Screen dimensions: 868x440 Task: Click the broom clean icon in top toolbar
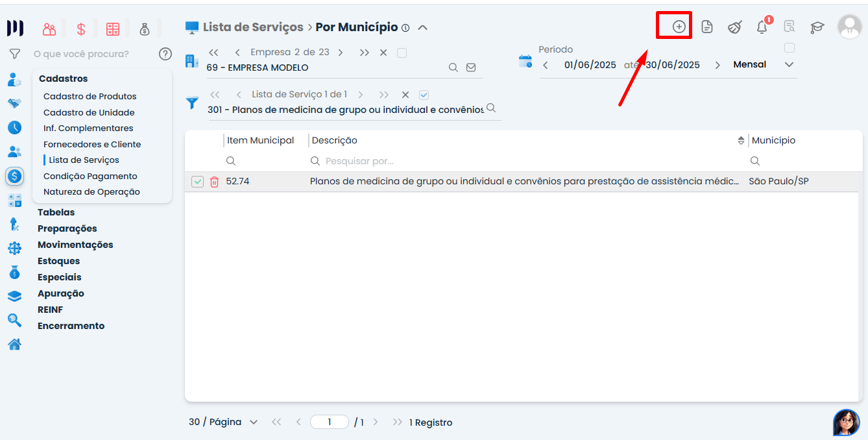click(x=734, y=27)
